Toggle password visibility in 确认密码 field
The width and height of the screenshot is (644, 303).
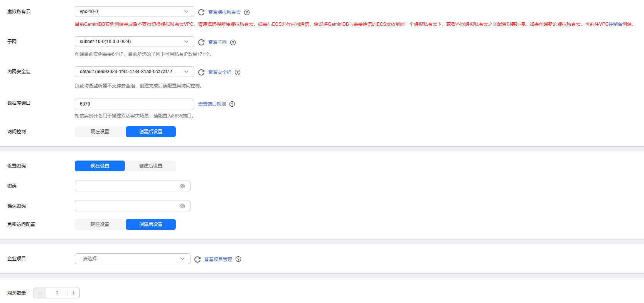182,206
